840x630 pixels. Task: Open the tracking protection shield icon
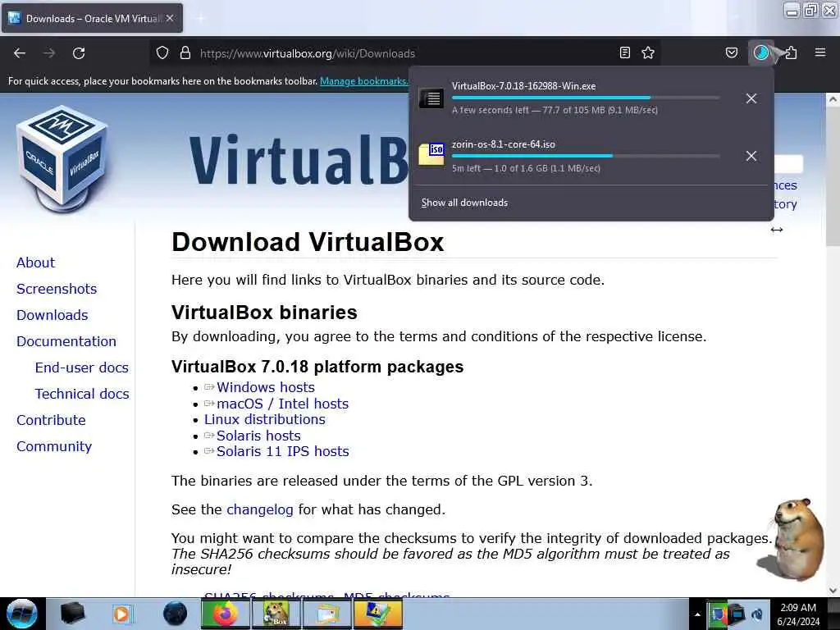coord(162,53)
